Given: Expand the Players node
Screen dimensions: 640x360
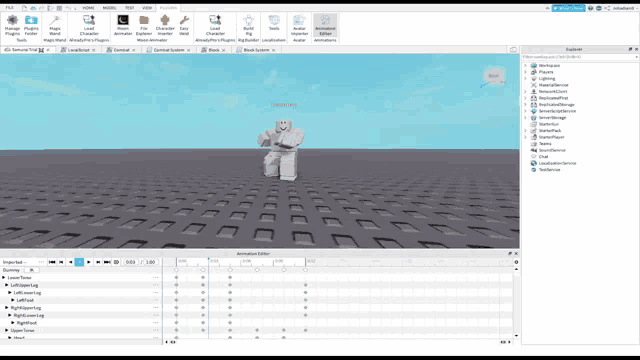Looking at the screenshot, I should (x=526, y=72).
